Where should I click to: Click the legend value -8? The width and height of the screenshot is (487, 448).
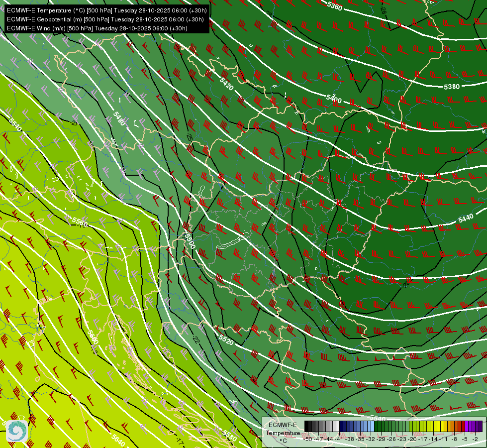454,439
